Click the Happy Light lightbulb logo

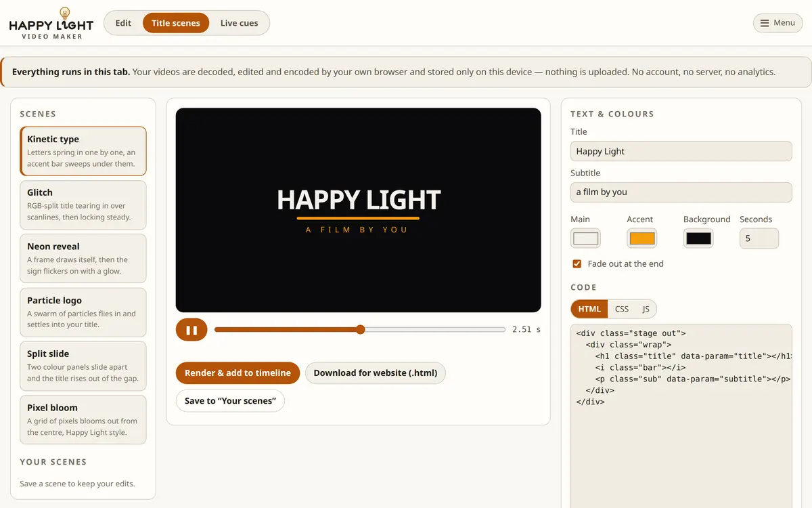pyautogui.click(x=51, y=23)
